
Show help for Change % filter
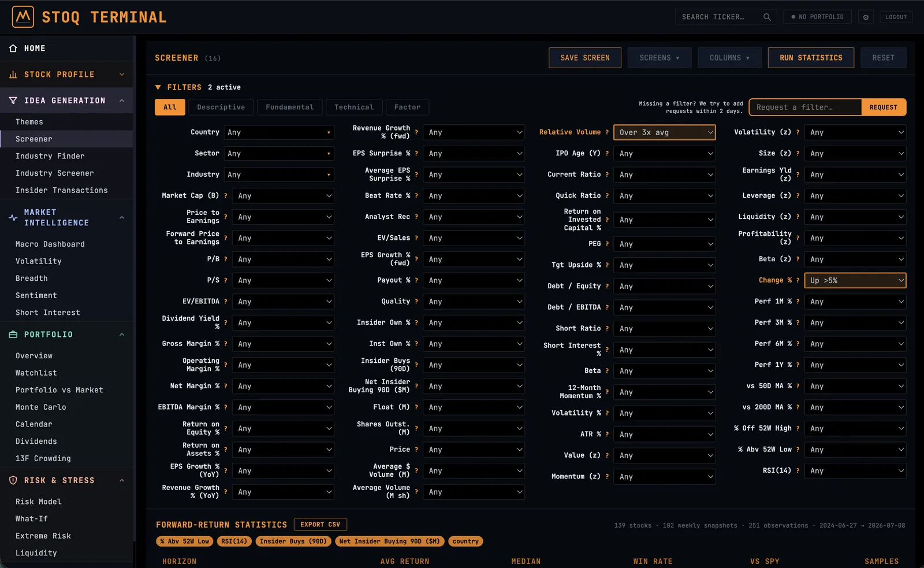coord(798,280)
